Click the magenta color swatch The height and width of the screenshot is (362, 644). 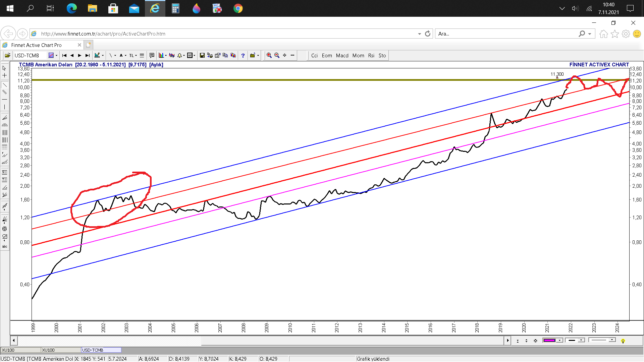pos(549,341)
